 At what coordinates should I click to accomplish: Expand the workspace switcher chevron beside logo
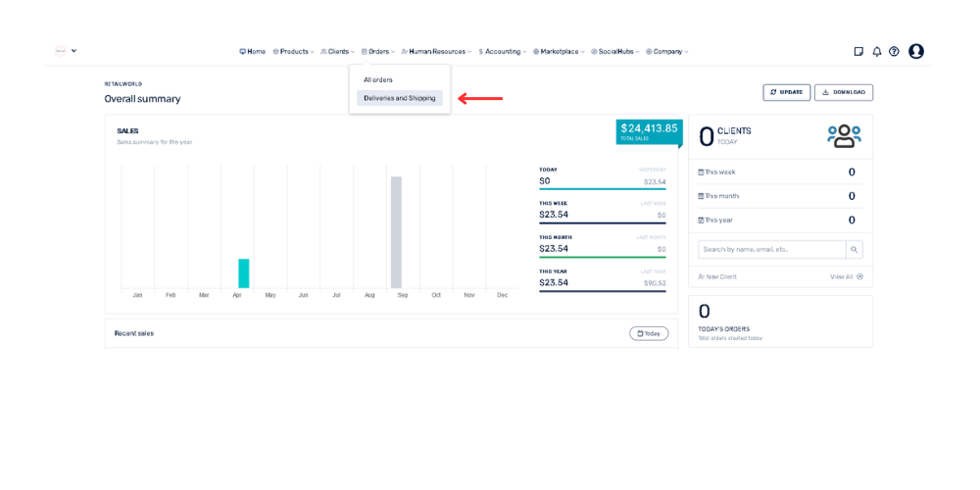(73, 51)
